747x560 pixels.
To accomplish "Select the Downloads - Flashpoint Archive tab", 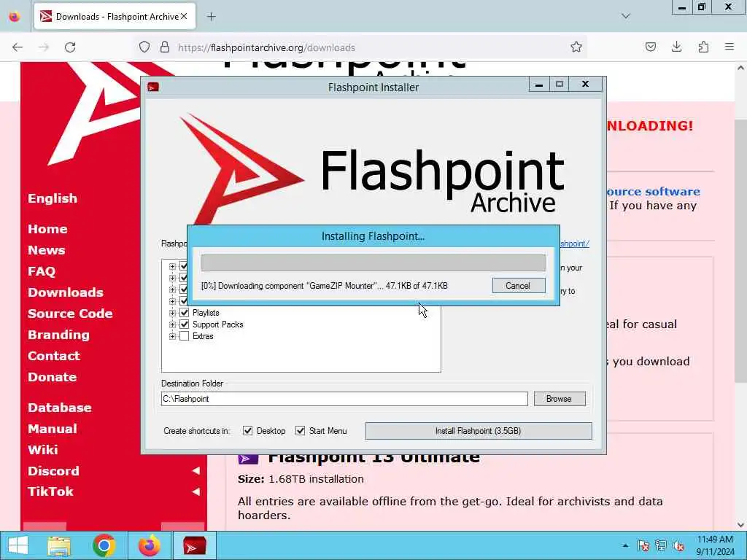I will [x=115, y=17].
